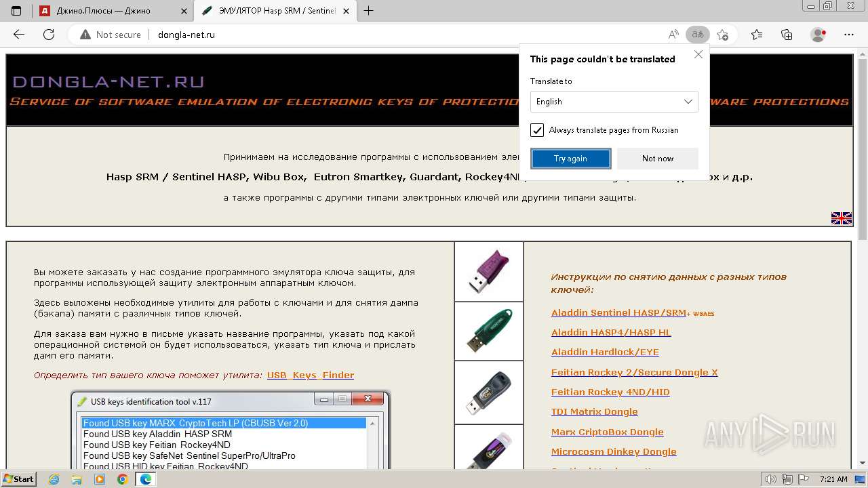This screenshot has height=488, width=868.
Task: Open a new tab with plus icon
Action: click(x=368, y=10)
